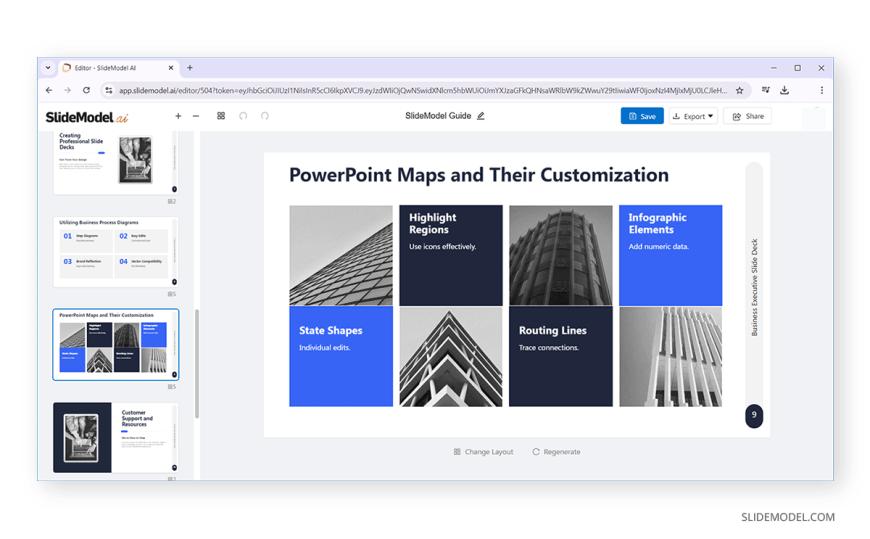Viewport: 870px width, 539px height.
Task: Click the text Use icons effectively.
Action: point(443,246)
